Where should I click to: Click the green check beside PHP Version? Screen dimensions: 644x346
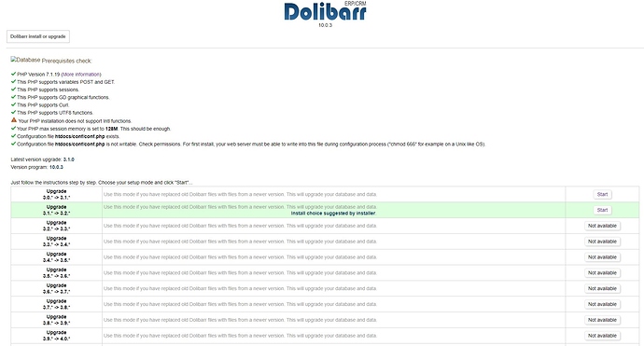coord(14,74)
